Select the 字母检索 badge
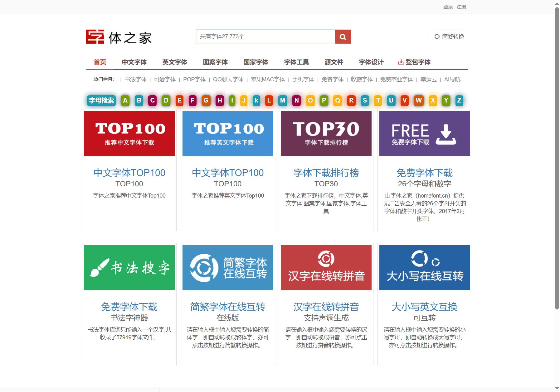 (x=101, y=100)
